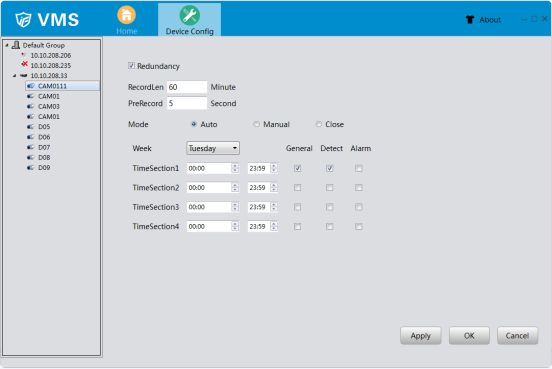Open the Week dropdown showing Tuesday

click(213, 148)
